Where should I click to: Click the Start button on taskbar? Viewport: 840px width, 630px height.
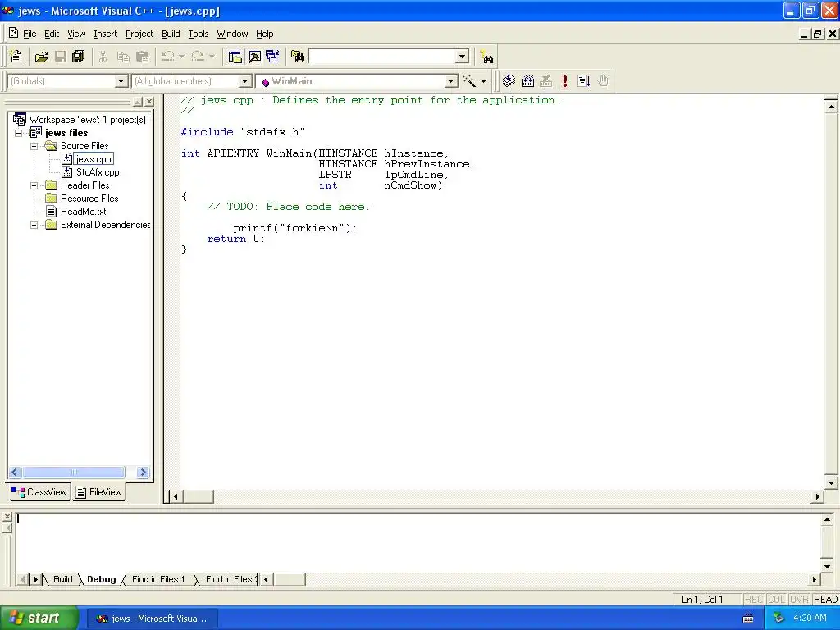tap(38, 618)
